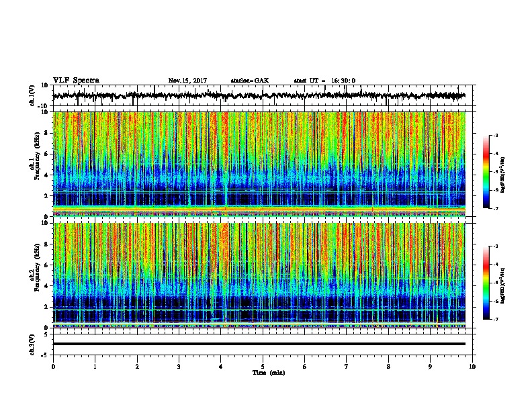Click the time axis tick label "0"
Screen dimensions: 532x411
[53, 367]
